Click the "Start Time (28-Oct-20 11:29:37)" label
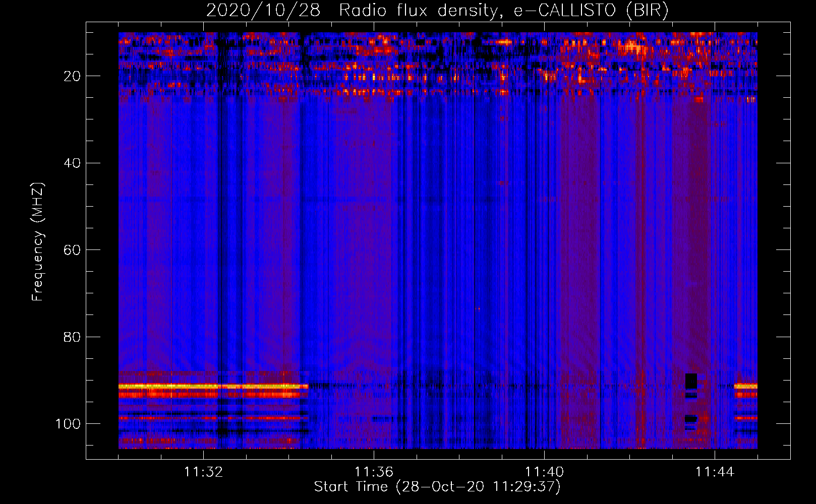This screenshot has width=816, height=504. (x=437, y=487)
